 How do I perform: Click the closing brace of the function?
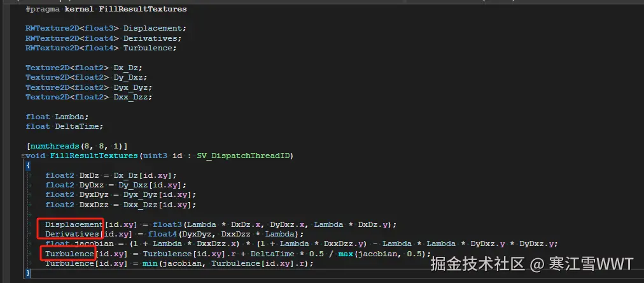click(28, 273)
